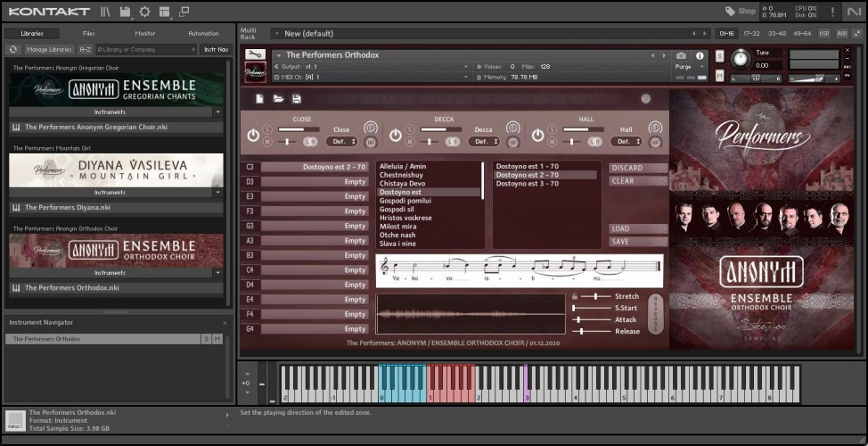
Task: Toggle the CLOSE microphone power button
Action: pos(253,136)
